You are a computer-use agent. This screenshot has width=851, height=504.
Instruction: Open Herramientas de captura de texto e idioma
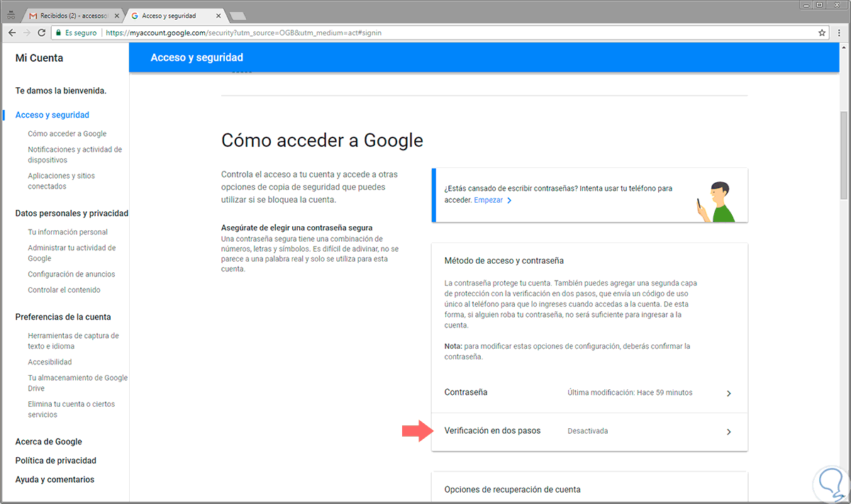coord(74,341)
